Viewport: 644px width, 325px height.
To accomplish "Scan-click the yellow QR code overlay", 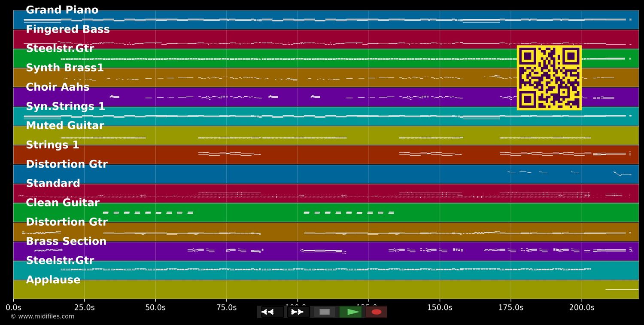I will click(x=550, y=78).
